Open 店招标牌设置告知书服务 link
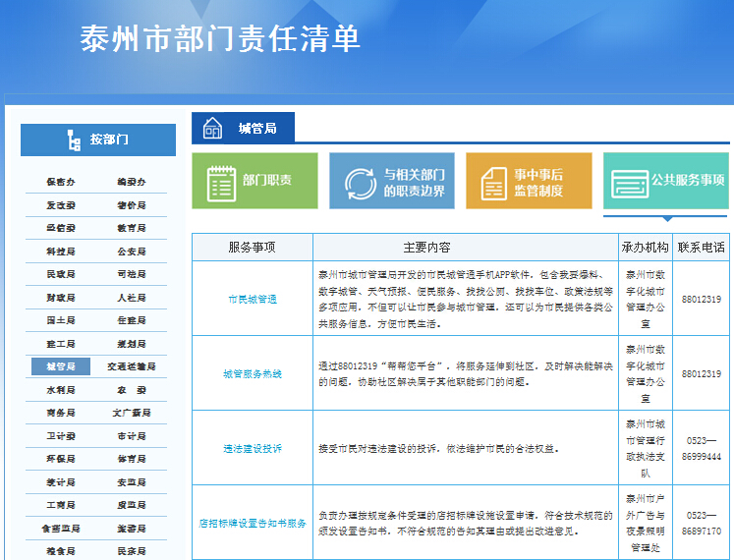 pyautogui.click(x=252, y=524)
